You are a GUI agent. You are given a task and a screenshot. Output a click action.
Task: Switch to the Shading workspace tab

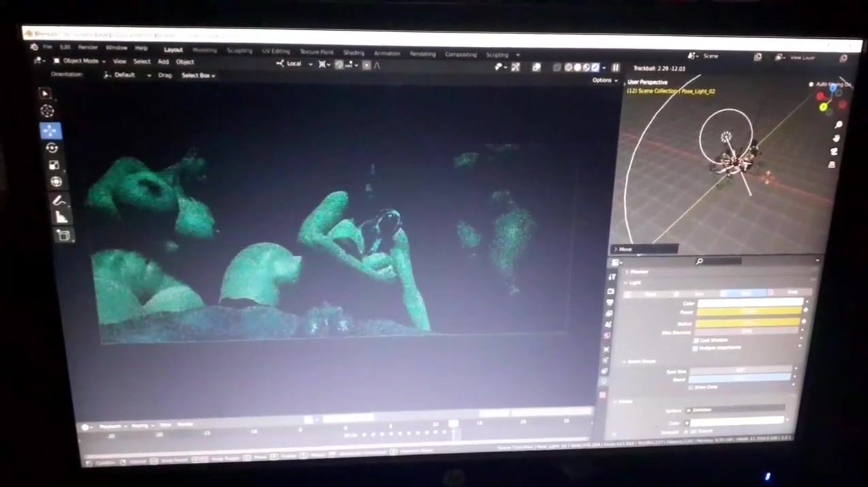[353, 52]
